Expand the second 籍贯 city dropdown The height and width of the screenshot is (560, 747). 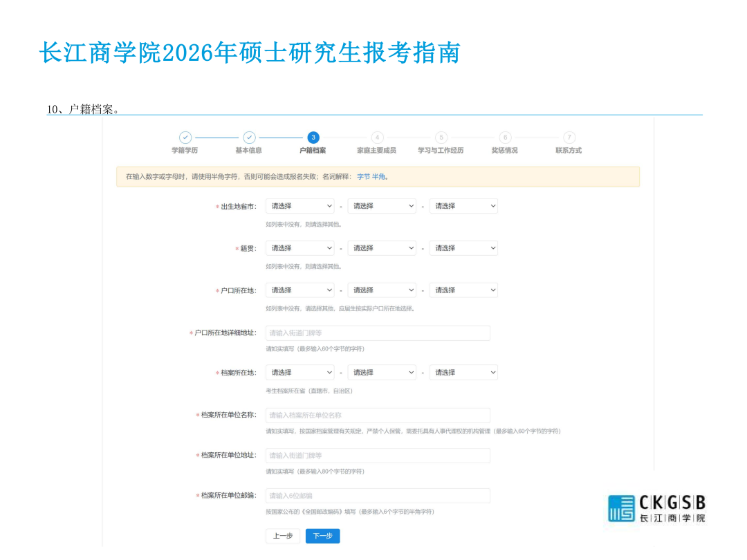(x=382, y=248)
